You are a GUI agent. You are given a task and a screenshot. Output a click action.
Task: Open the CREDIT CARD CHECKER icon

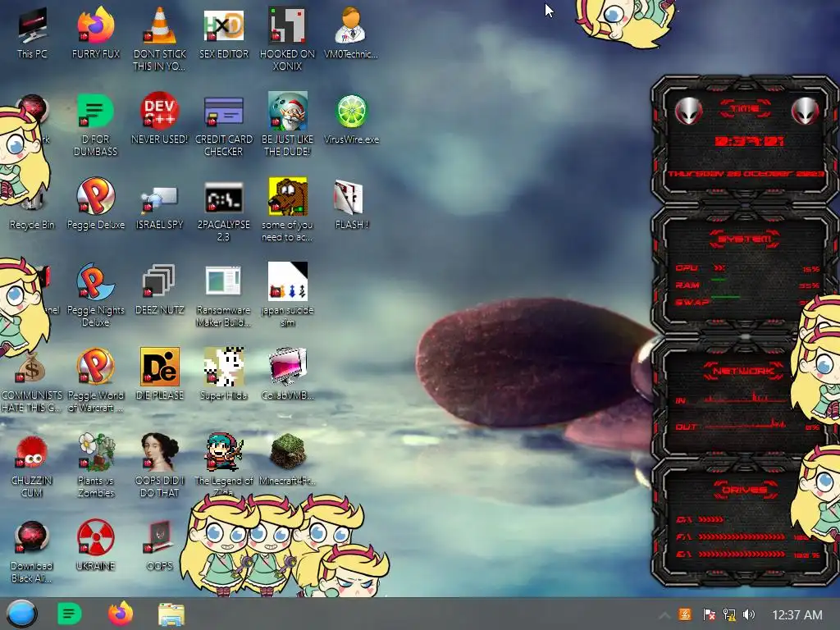coord(223,125)
